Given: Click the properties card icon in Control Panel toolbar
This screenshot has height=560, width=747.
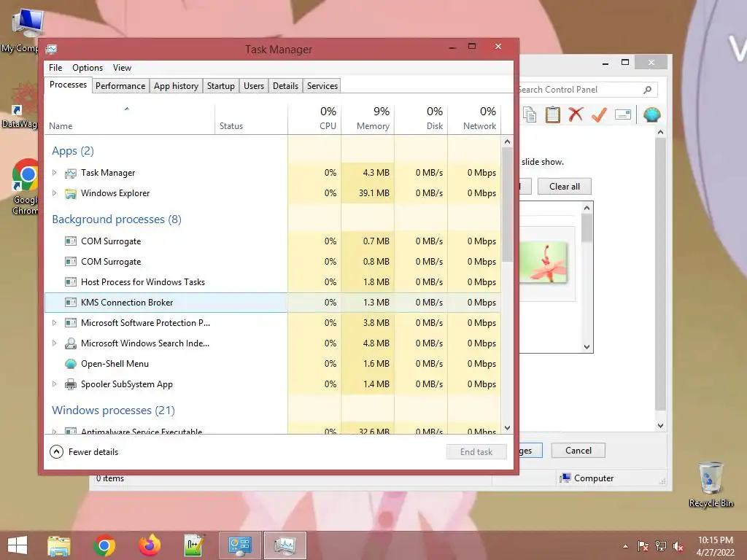Looking at the screenshot, I should pyautogui.click(x=623, y=114).
